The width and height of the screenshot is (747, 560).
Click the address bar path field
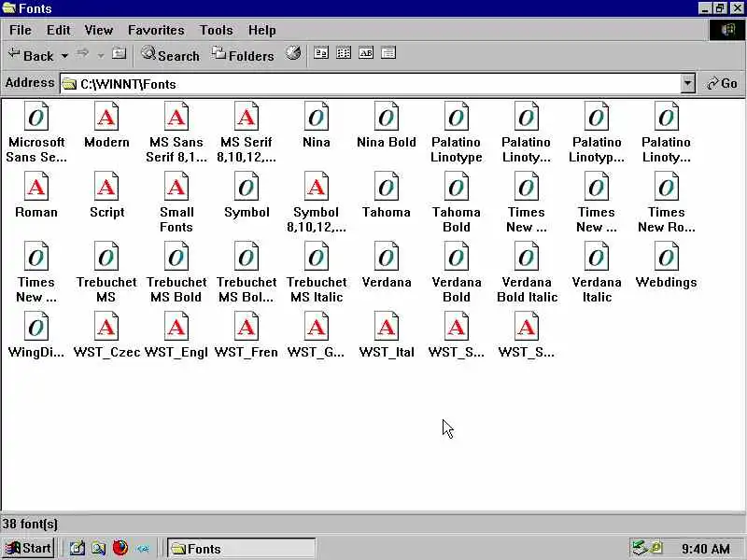point(371,84)
